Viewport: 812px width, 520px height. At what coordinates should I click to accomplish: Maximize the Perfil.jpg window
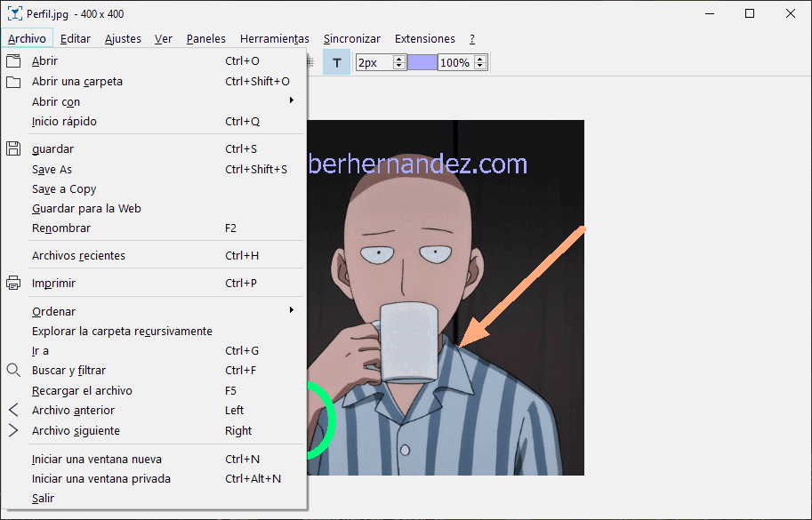tap(750, 14)
